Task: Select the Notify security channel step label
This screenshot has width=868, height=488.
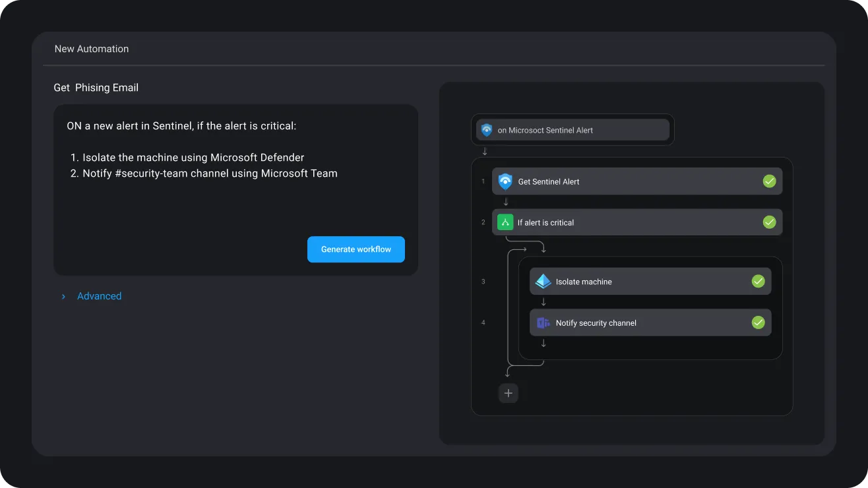Action: tap(596, 323)
